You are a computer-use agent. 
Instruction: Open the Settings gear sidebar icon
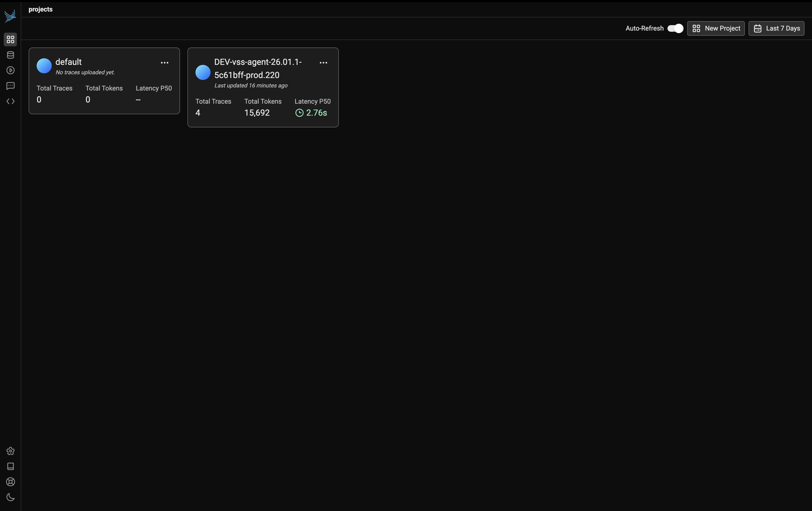tap(10, 451)
